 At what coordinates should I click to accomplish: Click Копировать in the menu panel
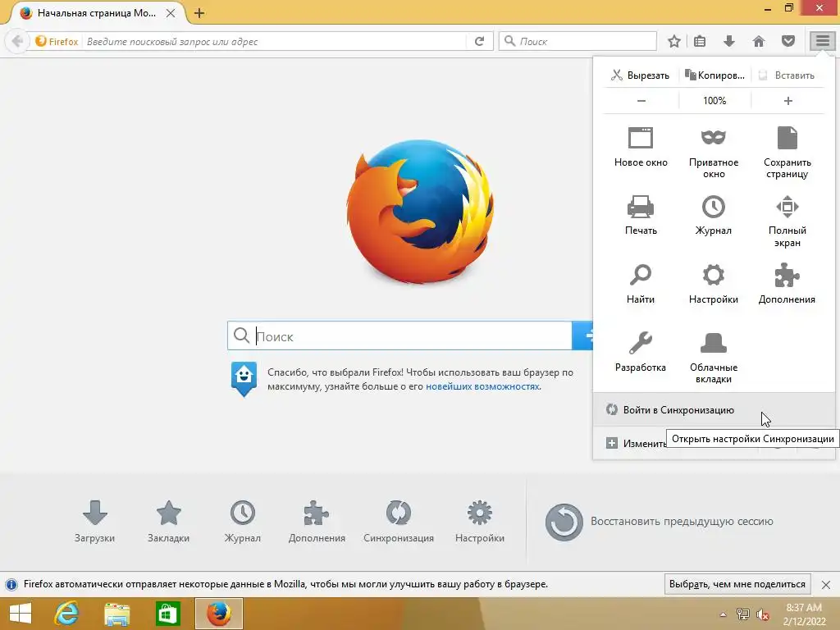(714, 75)
